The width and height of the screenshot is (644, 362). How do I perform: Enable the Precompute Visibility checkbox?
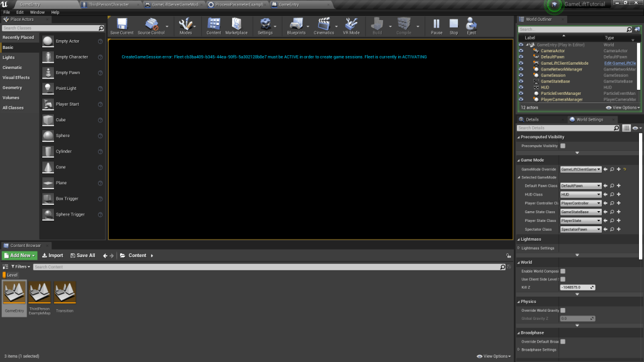563,146
